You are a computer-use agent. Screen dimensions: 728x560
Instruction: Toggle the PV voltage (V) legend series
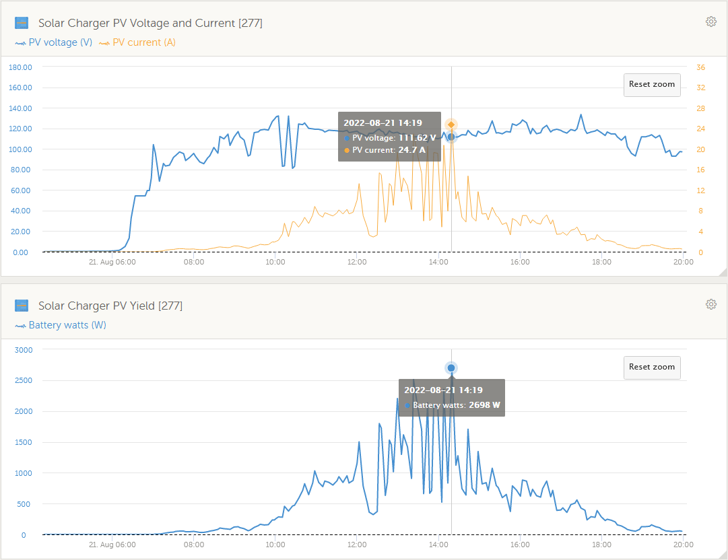pyautogui.click(x=54, y=42)
